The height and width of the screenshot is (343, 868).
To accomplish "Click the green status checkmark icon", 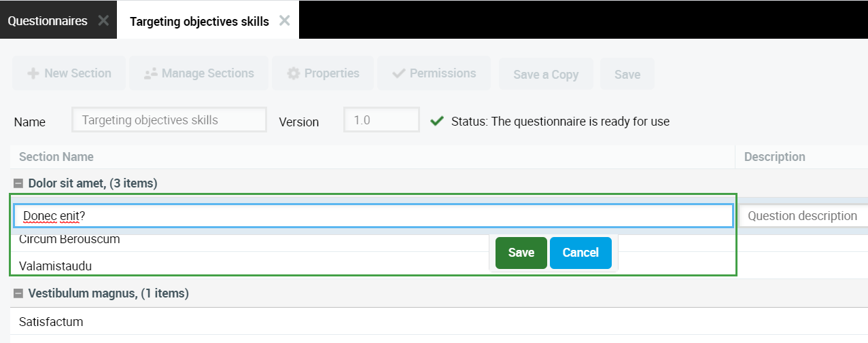I will pos(437,122).
